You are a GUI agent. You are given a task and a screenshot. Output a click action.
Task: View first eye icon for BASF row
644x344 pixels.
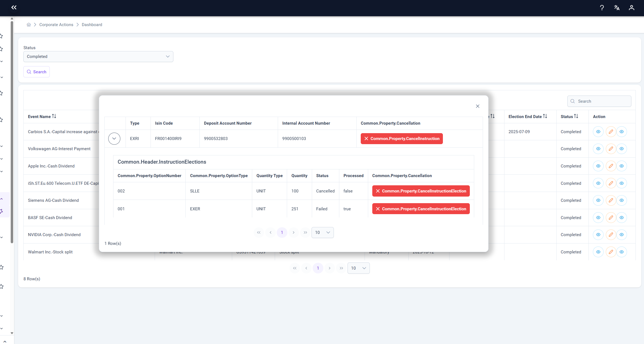[598, 218]
